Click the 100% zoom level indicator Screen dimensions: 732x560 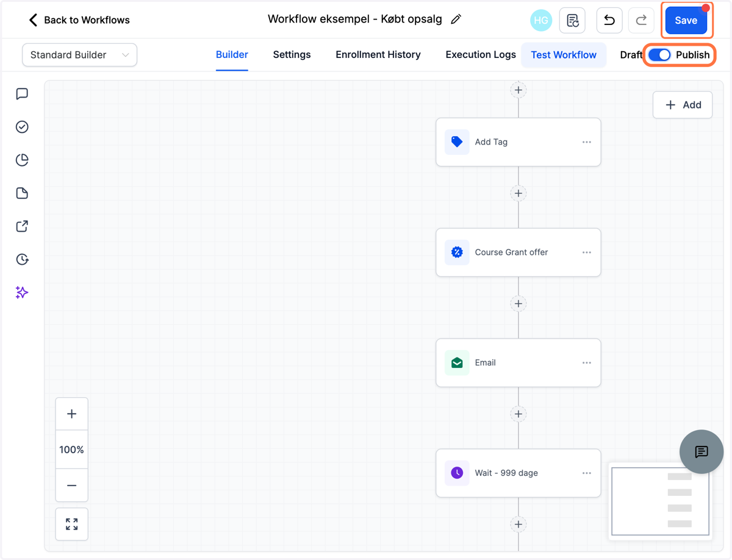[71, 450]
